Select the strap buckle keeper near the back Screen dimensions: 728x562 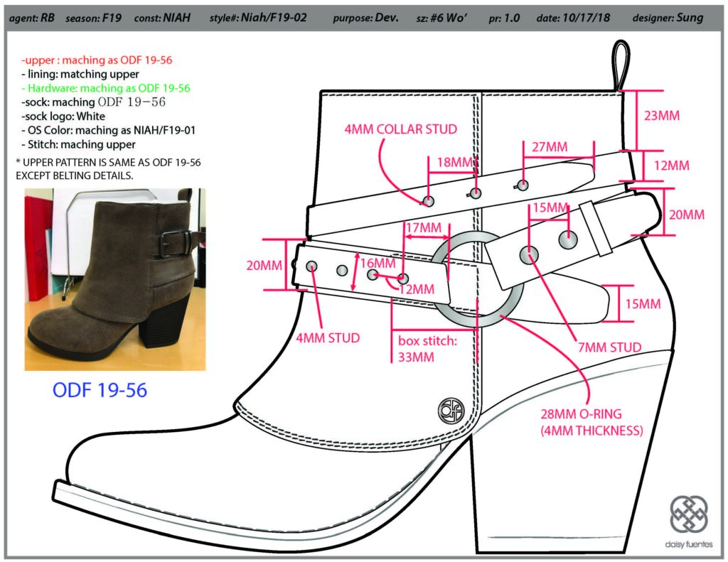595,229
